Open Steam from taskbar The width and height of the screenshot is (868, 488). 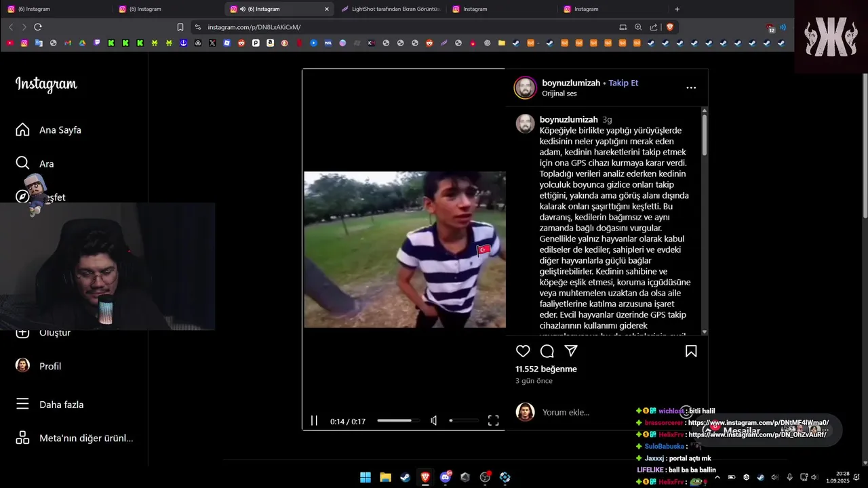[405, 477]
